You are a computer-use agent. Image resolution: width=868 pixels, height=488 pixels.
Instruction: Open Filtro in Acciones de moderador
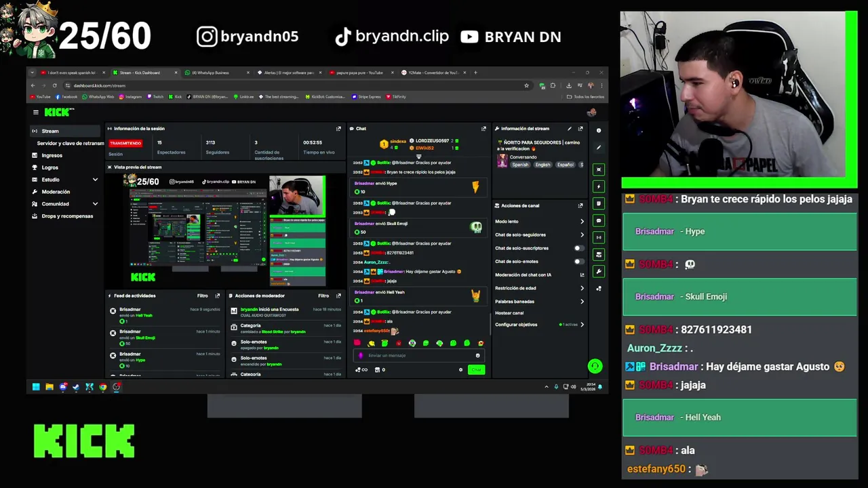point(323,296)
